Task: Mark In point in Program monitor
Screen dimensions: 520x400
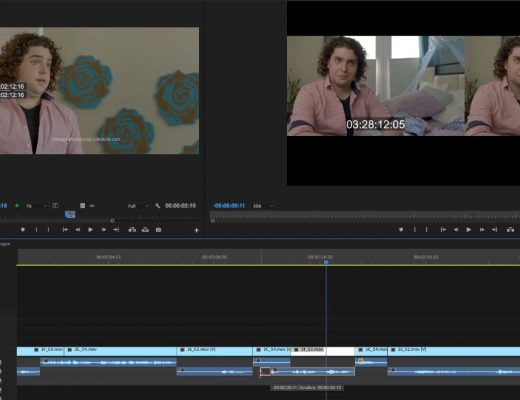Action: [x=415, y=229]
